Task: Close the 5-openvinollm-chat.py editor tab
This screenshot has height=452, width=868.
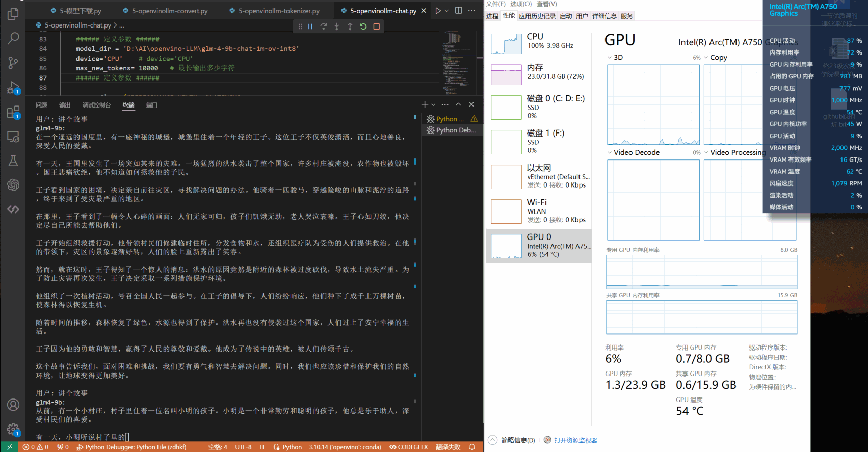Action: click(424, 11)
